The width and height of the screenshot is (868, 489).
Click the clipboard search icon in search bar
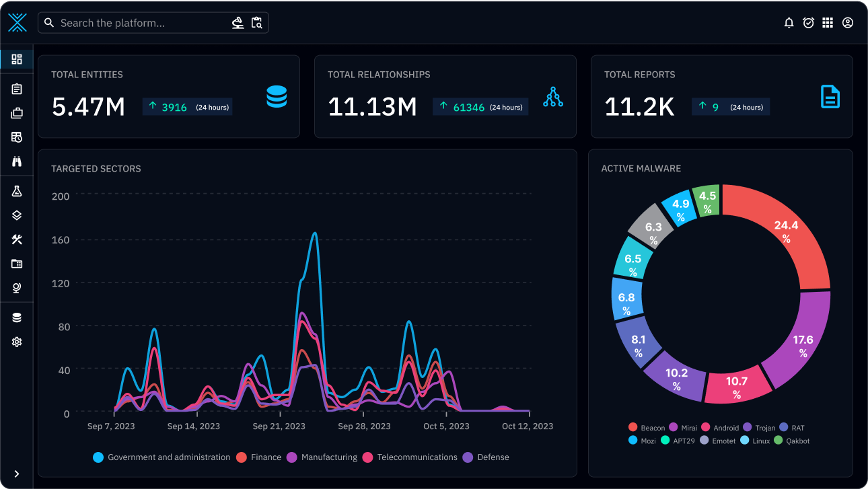256,23
